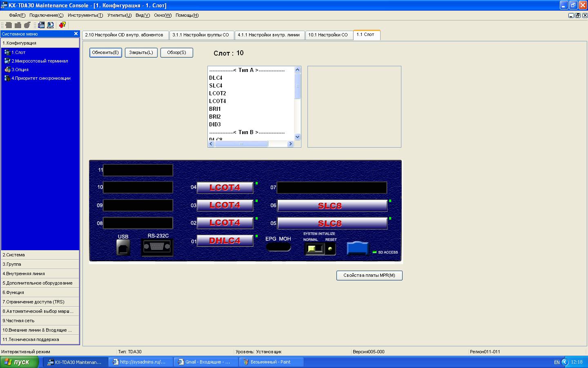
Task: Collapse the 1.Конфигурация section
Action: tap(40, 43)
